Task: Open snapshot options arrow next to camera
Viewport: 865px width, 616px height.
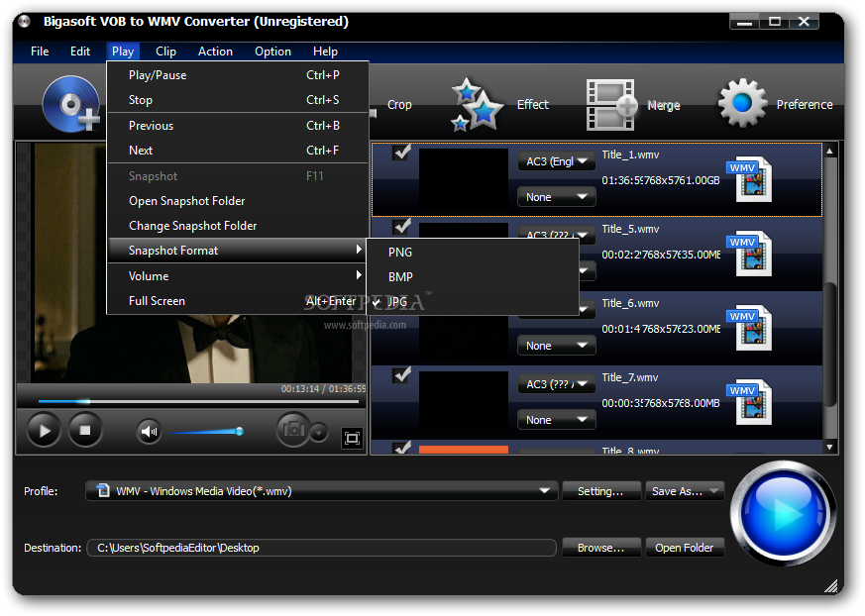Action: pyautogui.click(x=319, y=433)
